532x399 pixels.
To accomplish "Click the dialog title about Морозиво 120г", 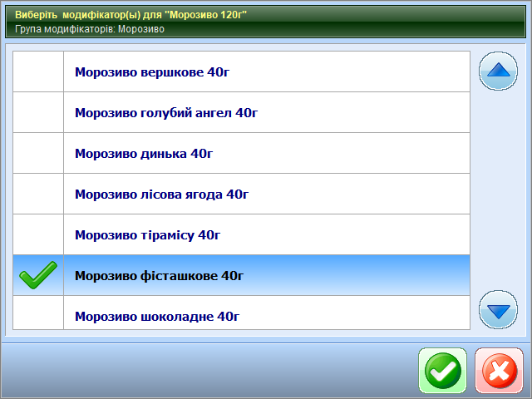I will (131, 14).
